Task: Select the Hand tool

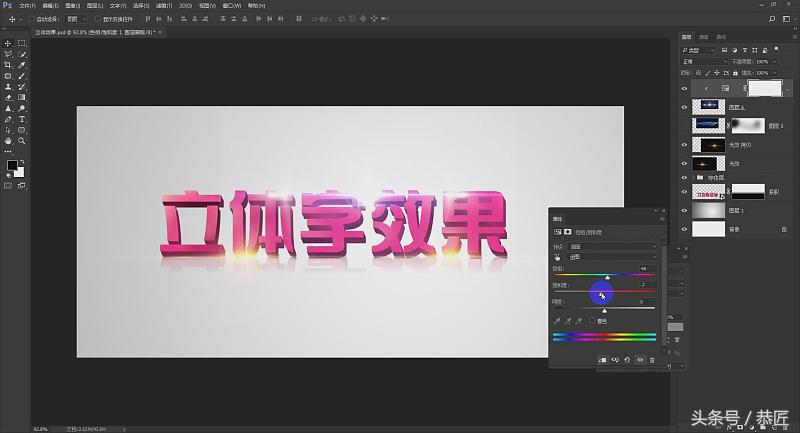Action: [x=8, y=141]
